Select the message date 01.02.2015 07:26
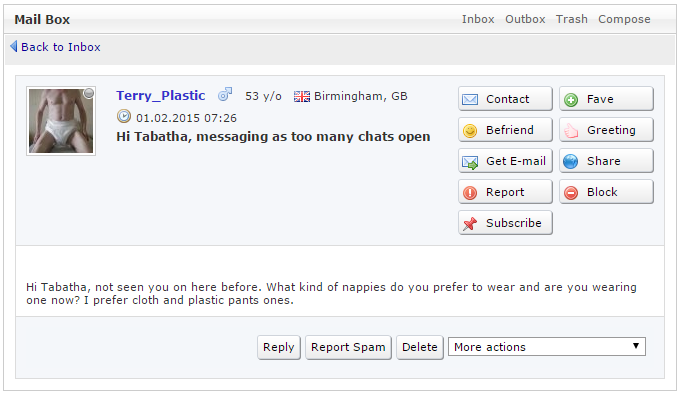This screenshot has height=394, width=682. click(x=186, y=118)
